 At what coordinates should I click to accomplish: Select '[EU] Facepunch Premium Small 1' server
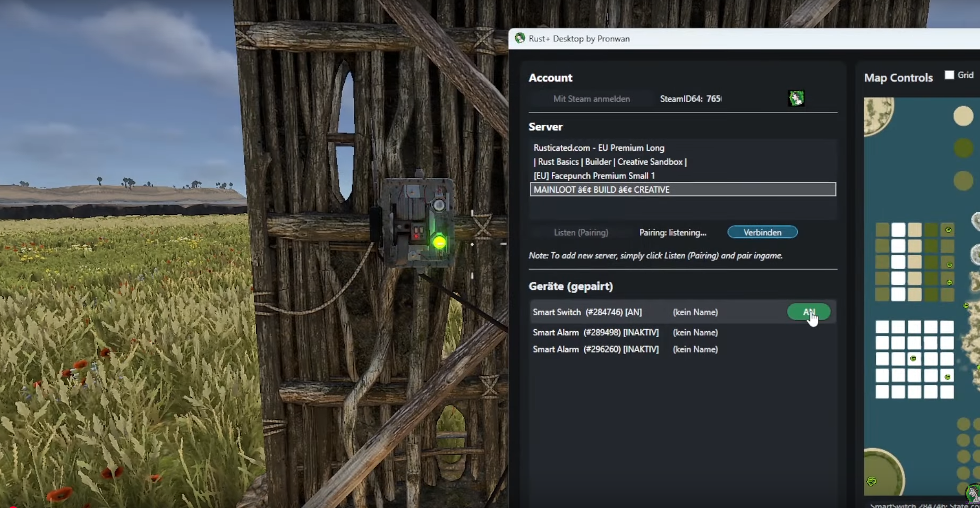[x=683, y=176]
